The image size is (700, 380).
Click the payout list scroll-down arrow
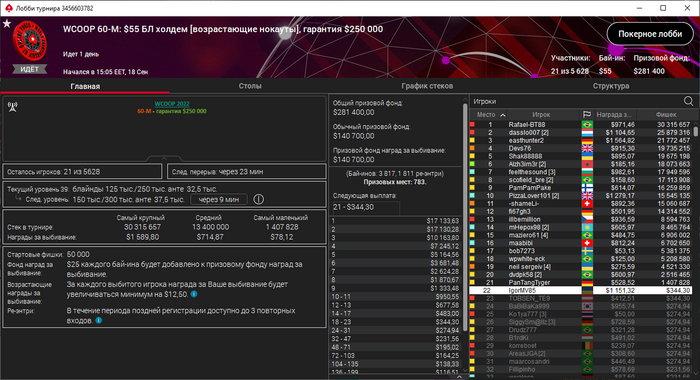[465, 370]
